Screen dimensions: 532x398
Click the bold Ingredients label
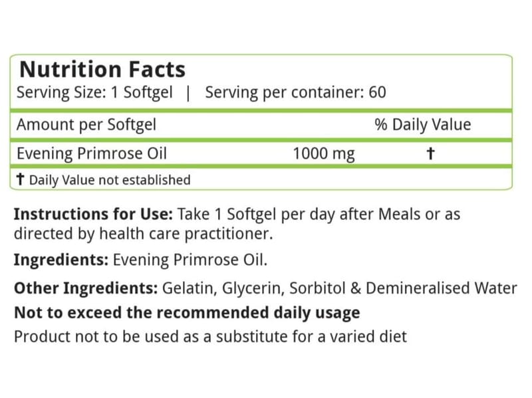click(x=61, y=260)
